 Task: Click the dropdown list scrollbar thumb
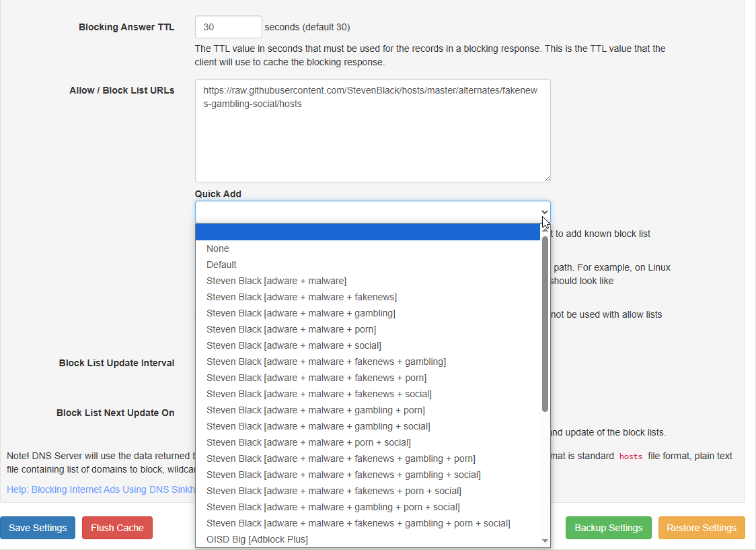tap(545, 324)
